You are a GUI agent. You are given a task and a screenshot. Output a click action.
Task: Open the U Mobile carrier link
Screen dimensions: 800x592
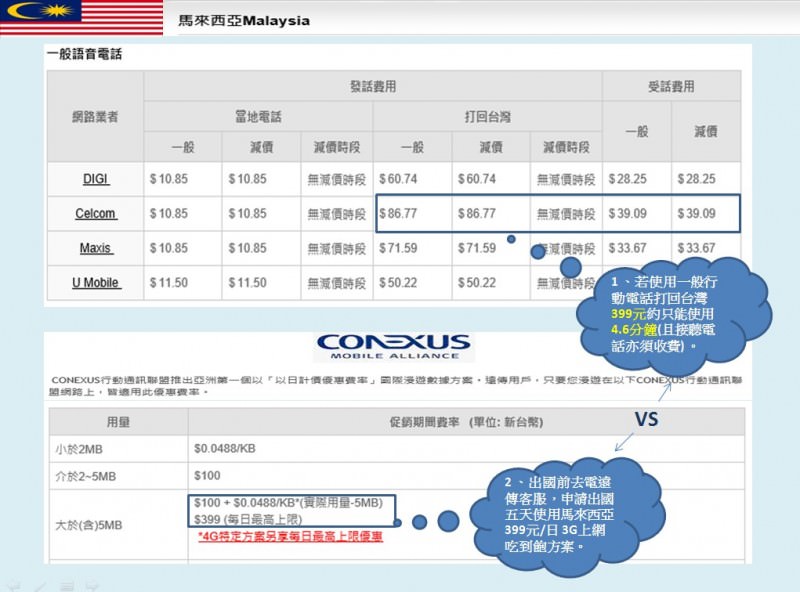tap(96, 283)
